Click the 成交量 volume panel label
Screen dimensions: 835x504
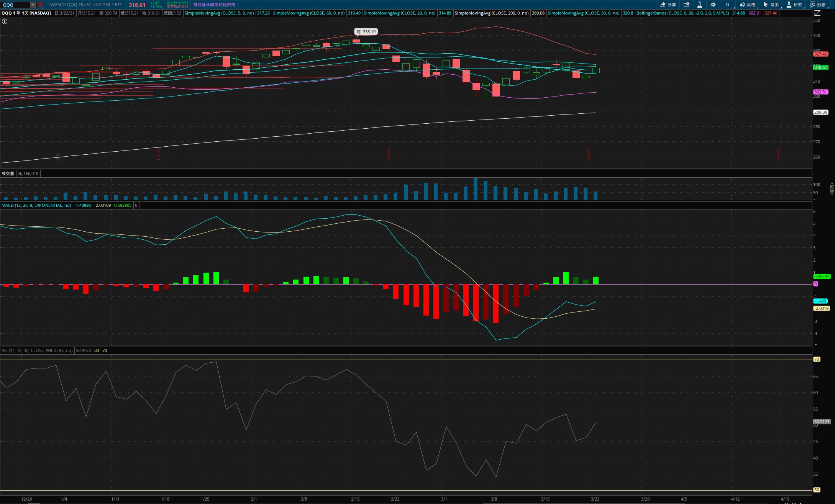point(8,173)
